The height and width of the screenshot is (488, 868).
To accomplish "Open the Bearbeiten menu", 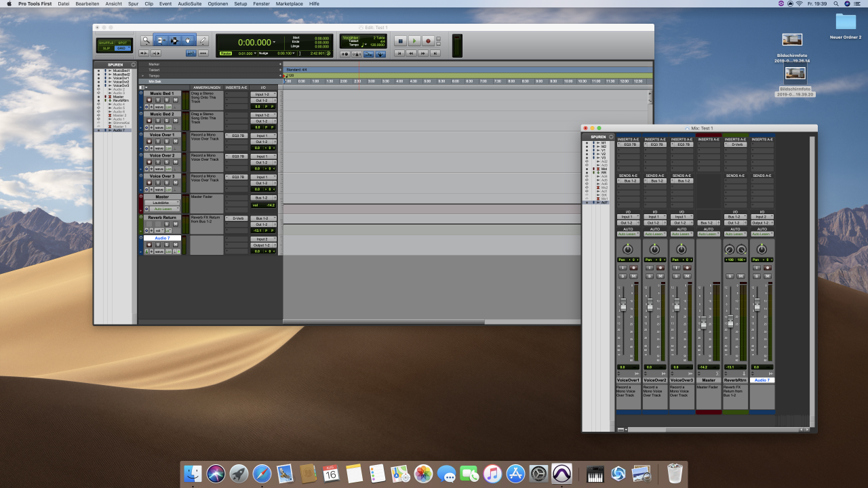I will pyautogui.click(x=87, y=3).
